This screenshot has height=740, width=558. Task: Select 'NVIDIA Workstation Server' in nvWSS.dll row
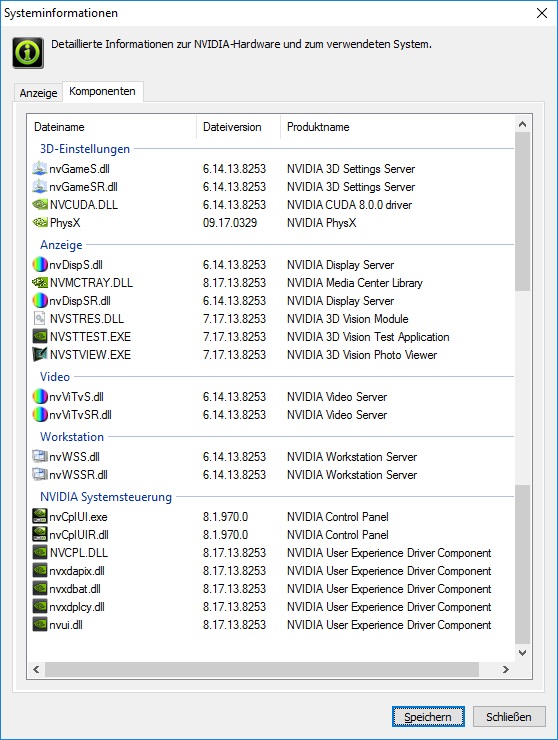352,457
